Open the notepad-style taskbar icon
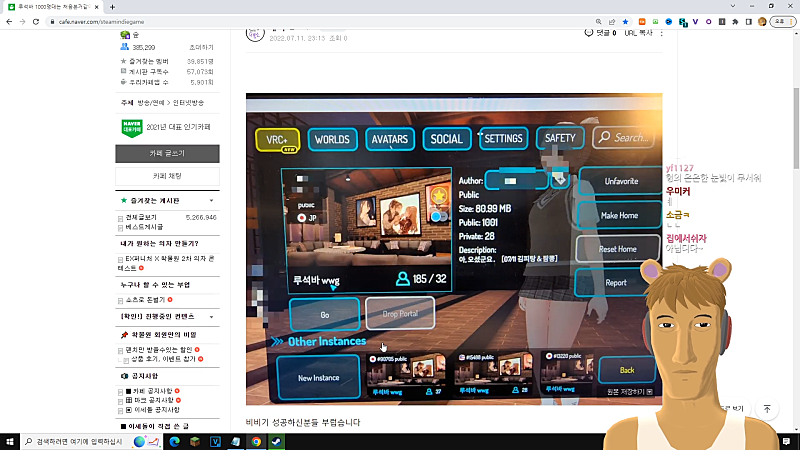 point(236,442)
